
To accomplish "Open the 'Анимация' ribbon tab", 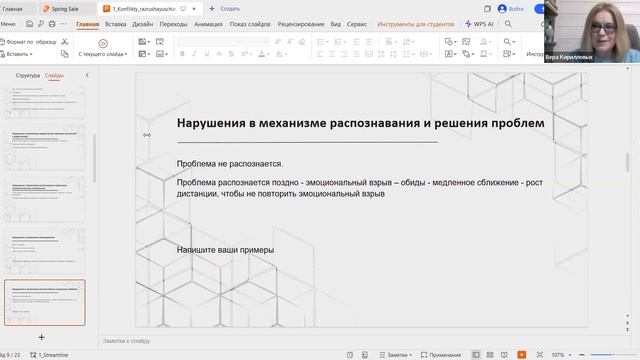I will click(x=208, y=24).
